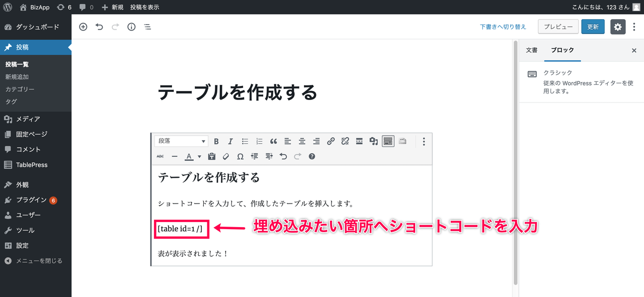
Task: Toggle italic formatting
Action: 230,142
